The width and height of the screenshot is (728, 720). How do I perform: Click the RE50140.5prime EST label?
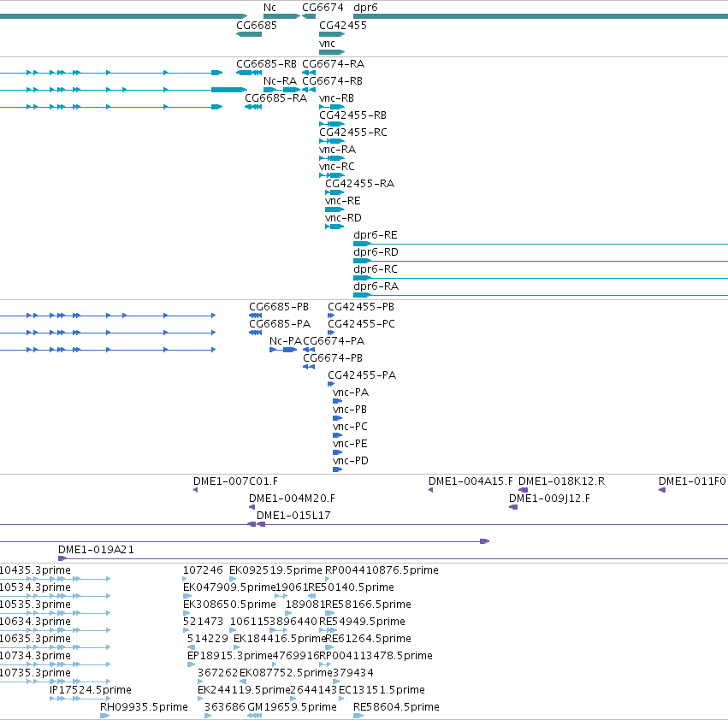[351, 587]
